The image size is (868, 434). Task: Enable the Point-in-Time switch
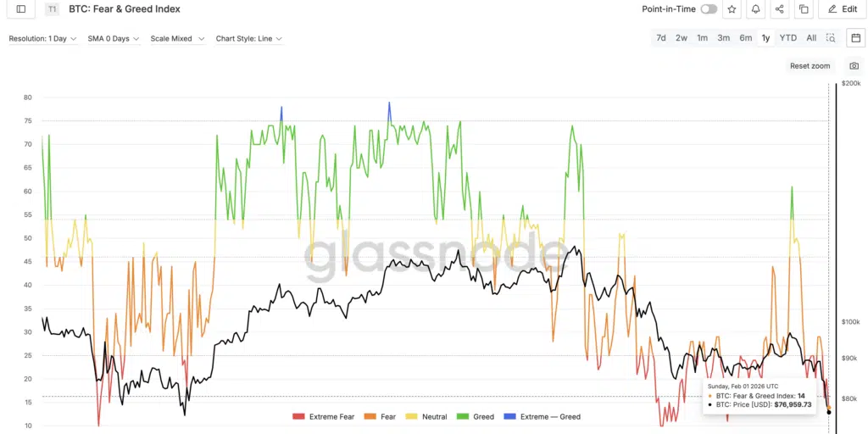point(708,9)
